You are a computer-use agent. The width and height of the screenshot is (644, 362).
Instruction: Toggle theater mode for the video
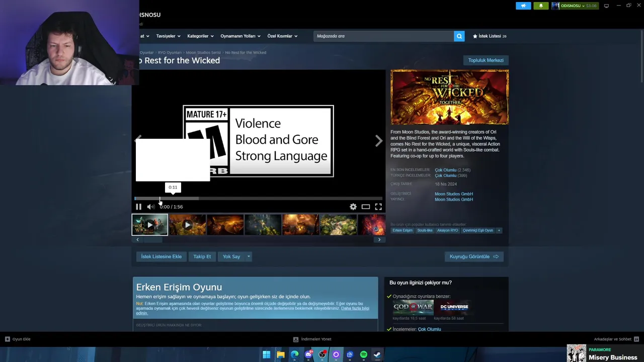coord(366,207)
